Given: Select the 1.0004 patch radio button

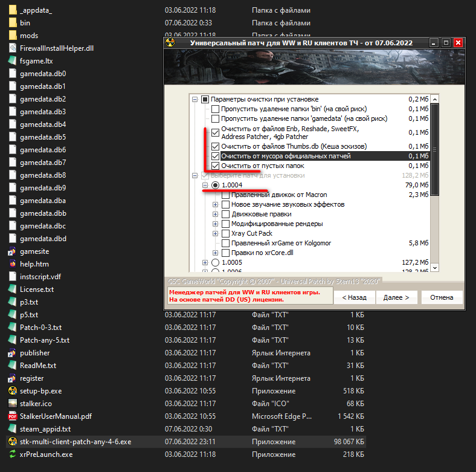Looking at the screenshot, I should pyautogui.click(x=215, y=185).
